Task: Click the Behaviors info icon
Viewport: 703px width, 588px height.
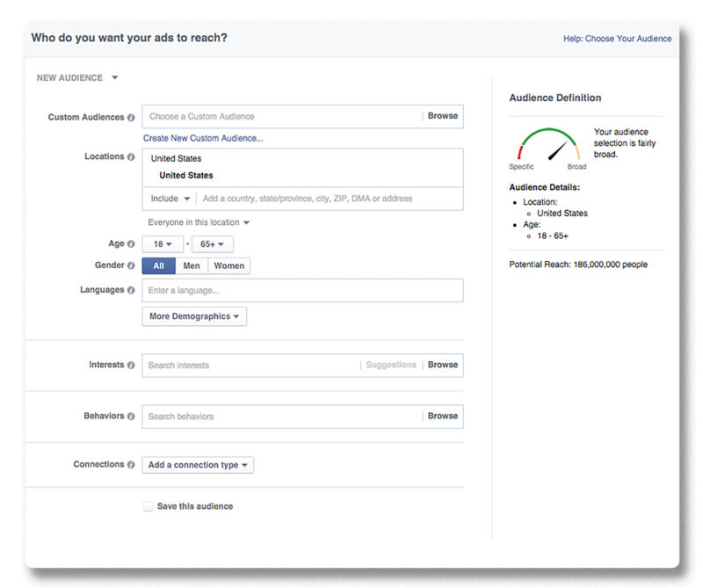Action: [131, 416]
